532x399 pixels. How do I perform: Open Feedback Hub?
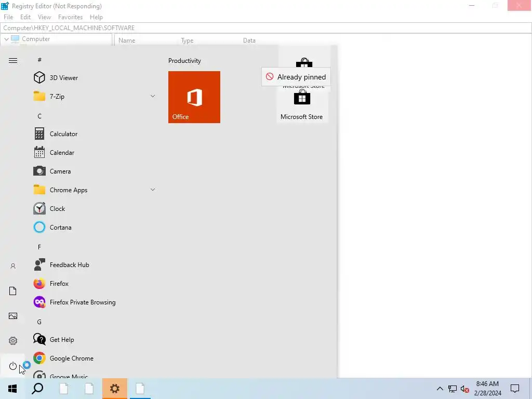pyautogui.click(x=95, y=264)
